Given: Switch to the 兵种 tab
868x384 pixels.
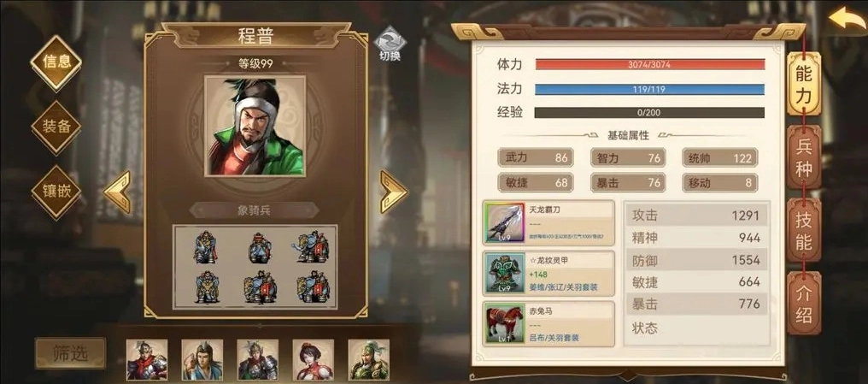Looking at the screenshot, I should point(804,157).
